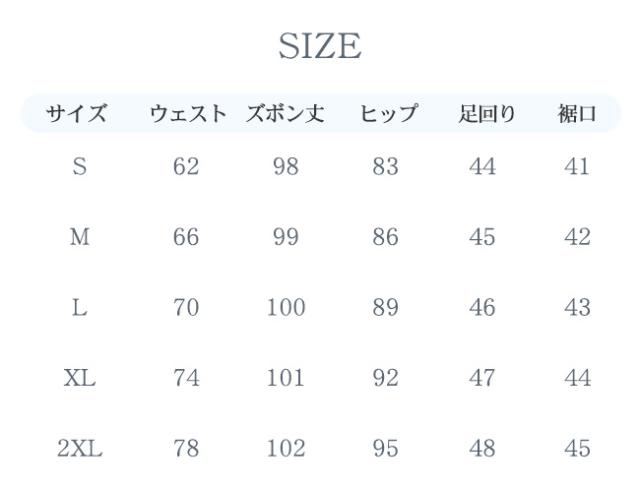
Task: Select the 2XL size row label
Action: click(79, 448)
